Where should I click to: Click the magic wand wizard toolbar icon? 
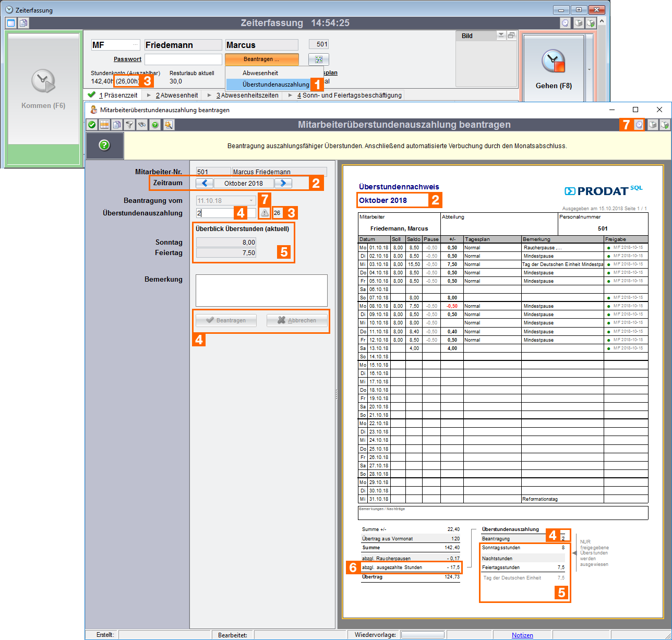click(168, 125)
